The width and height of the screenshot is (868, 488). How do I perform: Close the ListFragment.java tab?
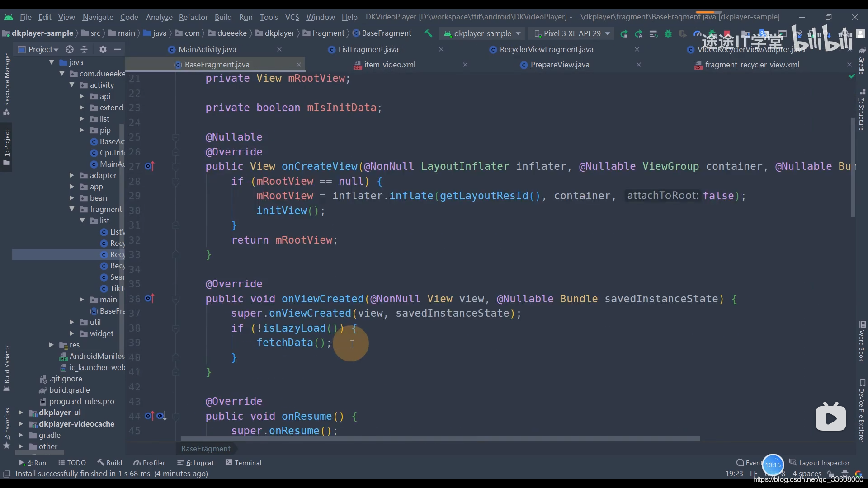pyautogui.click(x=441, y=49)
